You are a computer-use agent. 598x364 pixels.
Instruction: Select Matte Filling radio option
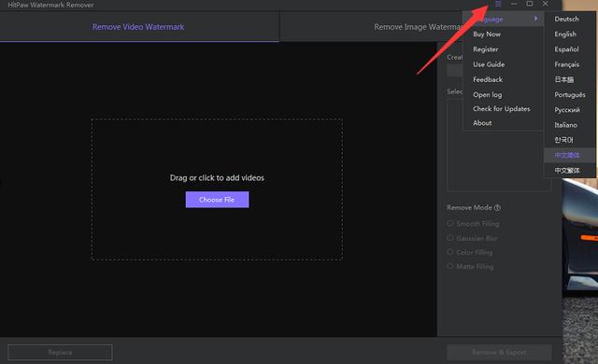[x=470, y=267]
